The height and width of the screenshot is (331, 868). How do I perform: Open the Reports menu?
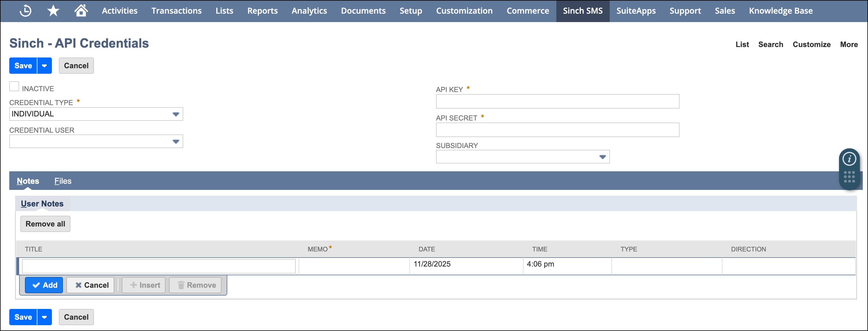point(262,10)
